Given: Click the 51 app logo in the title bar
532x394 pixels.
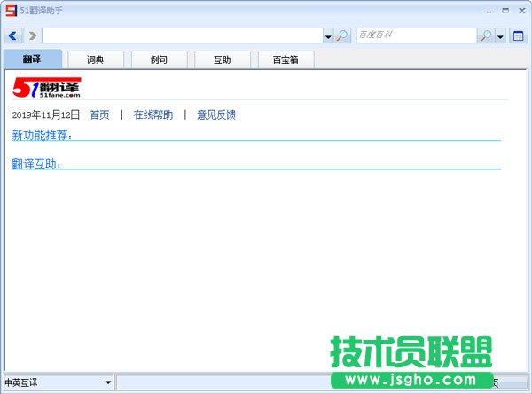Looking at the screenshot, I should 11,11.
